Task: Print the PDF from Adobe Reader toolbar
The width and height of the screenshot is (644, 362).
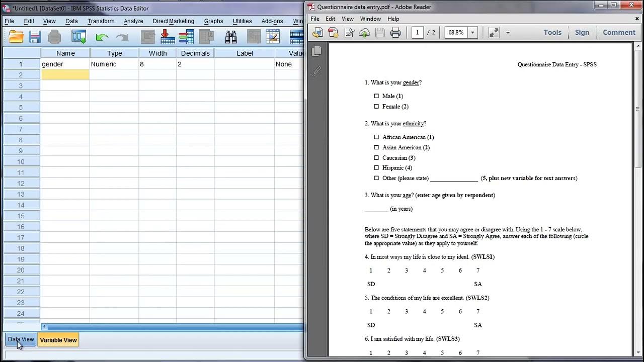Action: tap(395, 33)
